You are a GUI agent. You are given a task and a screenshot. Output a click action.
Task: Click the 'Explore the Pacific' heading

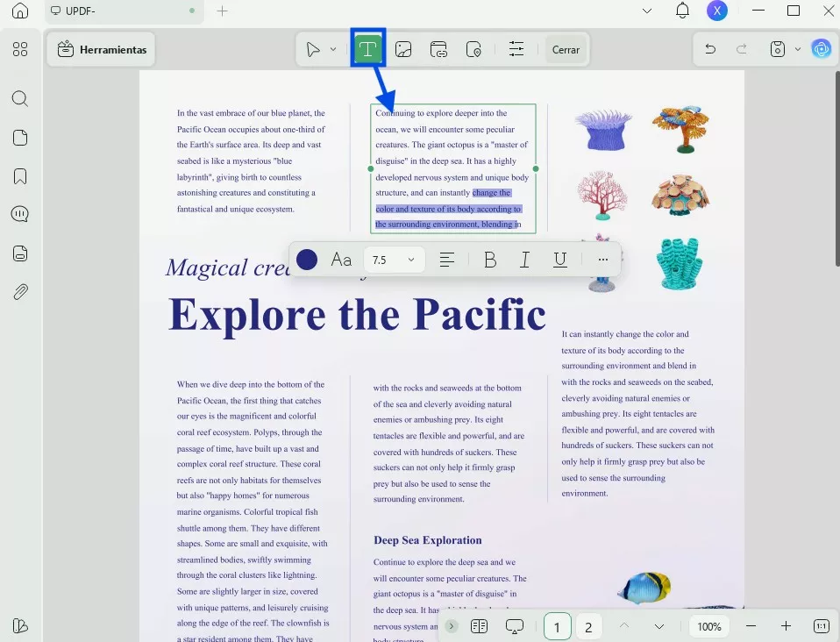(357, 315)
